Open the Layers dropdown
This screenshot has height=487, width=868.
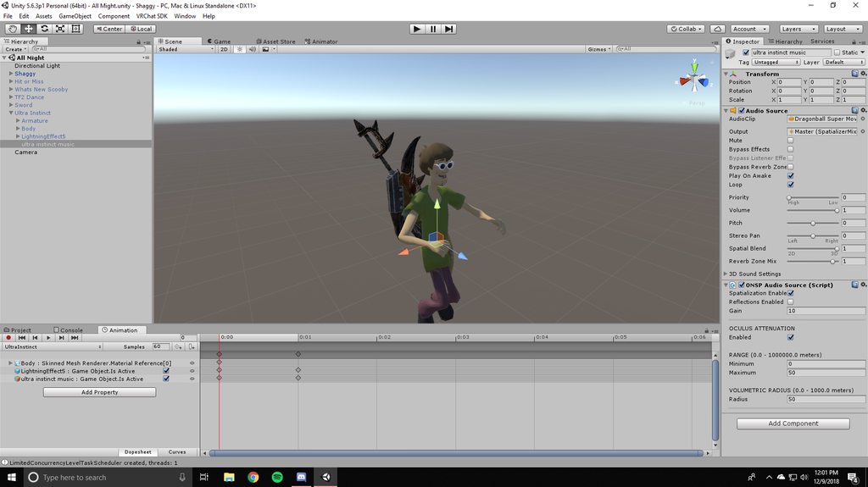pos(798,29)
